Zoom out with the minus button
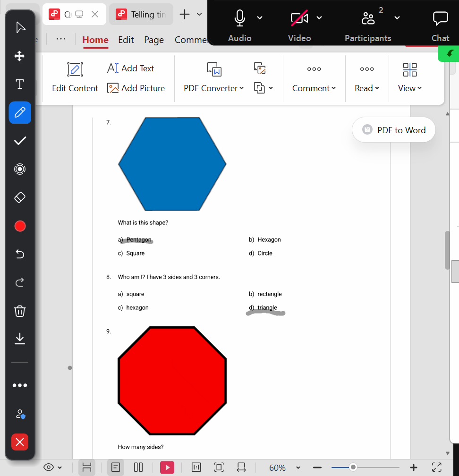The width and height of the screenshot is (459, 476). click(317, 467)
